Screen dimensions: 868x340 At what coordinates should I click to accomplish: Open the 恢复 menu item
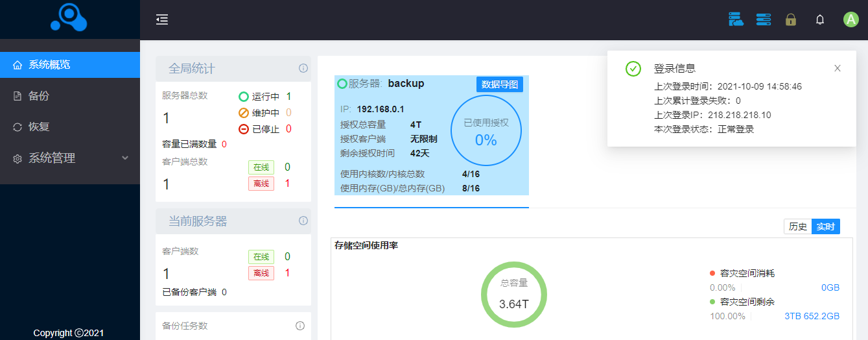pos(70,127)
